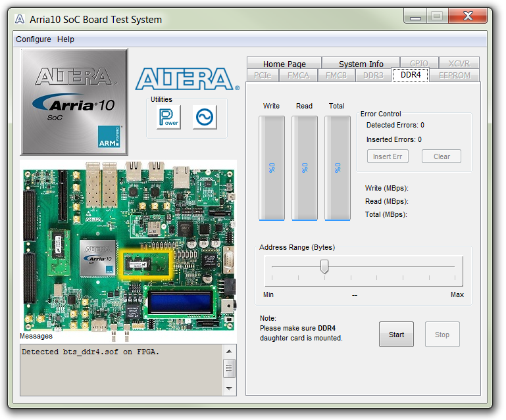Click the Arria 10 SoC chip logo

pos(74,102)
